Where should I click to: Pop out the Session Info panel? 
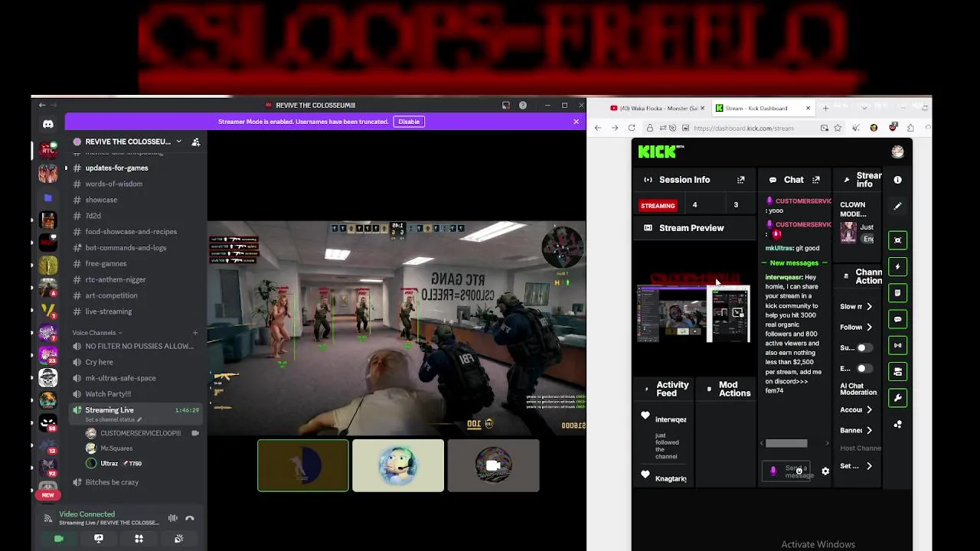point(740,180)
